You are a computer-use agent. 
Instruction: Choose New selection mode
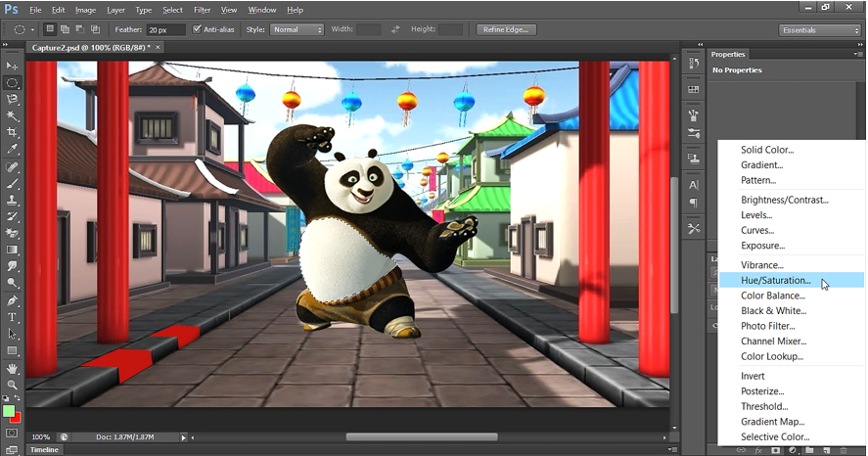50,29
